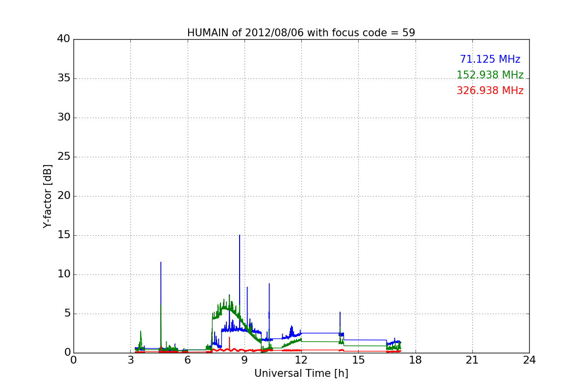Click the y-axis tick label 30

click(x=63, y=118)
